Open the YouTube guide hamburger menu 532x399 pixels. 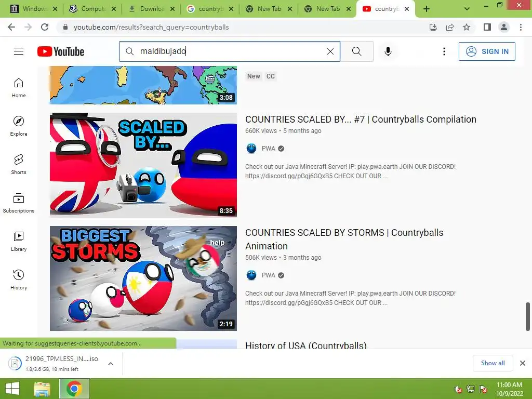pos(19,51)
